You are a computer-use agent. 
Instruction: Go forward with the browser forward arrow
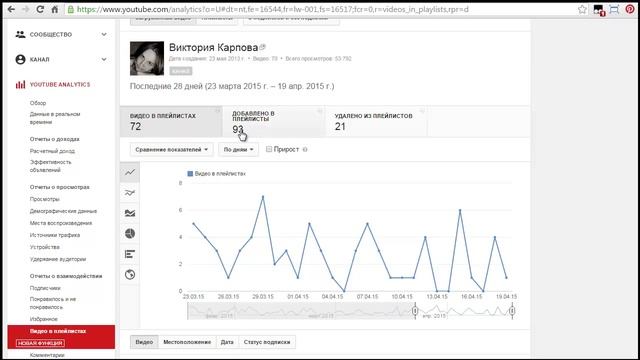pos(25,9)
